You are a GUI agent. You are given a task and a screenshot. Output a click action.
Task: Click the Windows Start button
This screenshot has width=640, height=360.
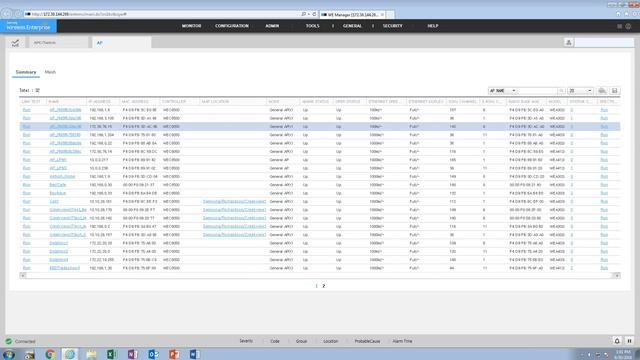click(8, 354)
